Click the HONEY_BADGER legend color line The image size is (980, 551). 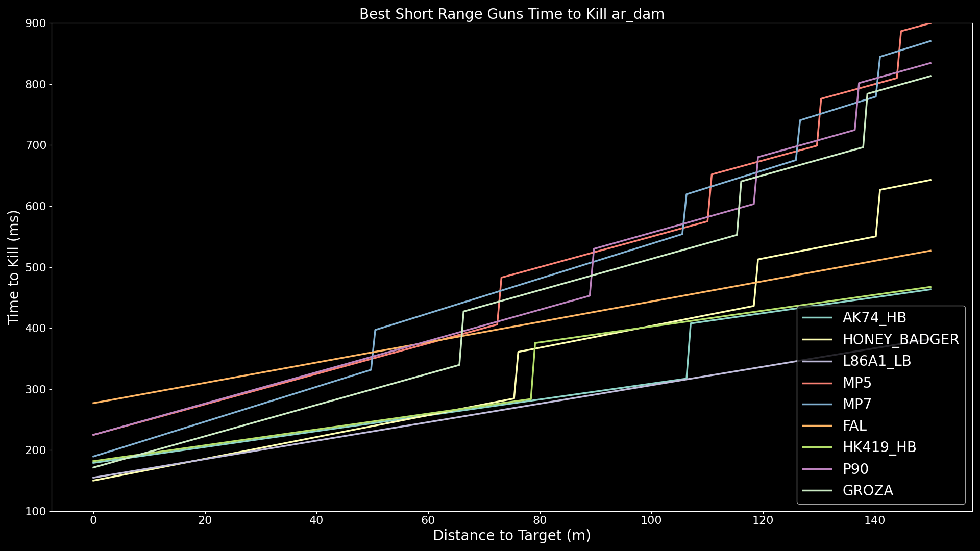click(817, 339)
